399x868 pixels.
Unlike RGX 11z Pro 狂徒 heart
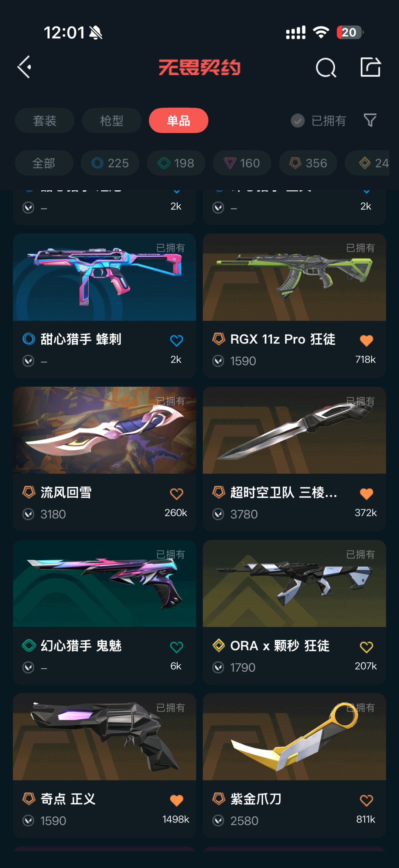[x=366, y=340]
